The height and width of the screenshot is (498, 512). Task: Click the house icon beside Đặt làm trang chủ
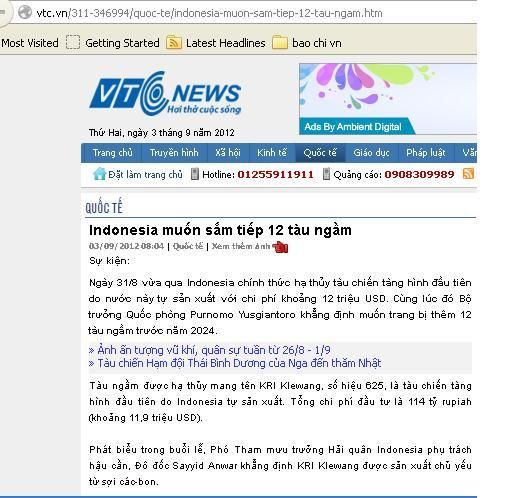[99, 174]
